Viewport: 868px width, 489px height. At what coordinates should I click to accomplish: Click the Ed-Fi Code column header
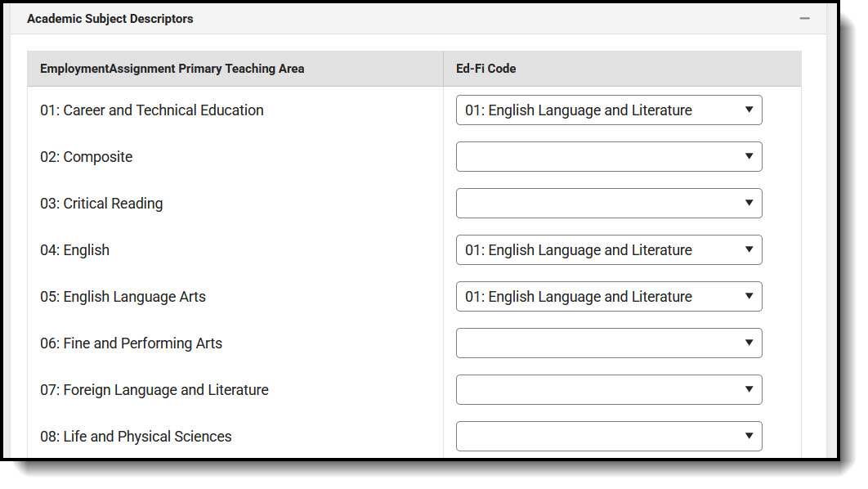[485, 69]
